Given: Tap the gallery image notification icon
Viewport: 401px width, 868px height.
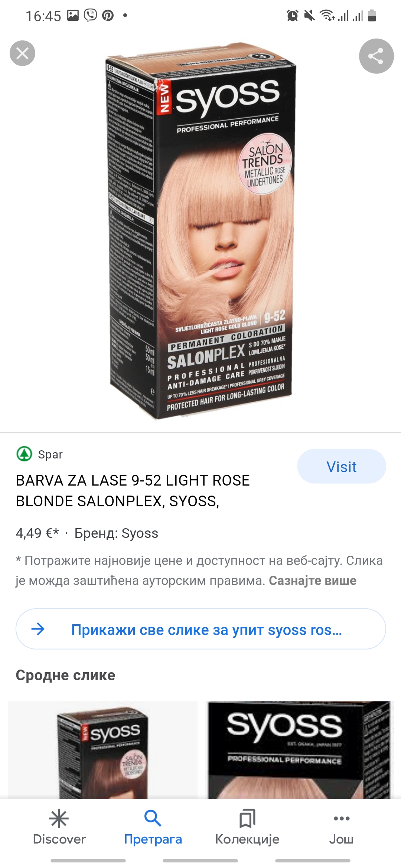Looking at the screenshot, I should 73,16.
